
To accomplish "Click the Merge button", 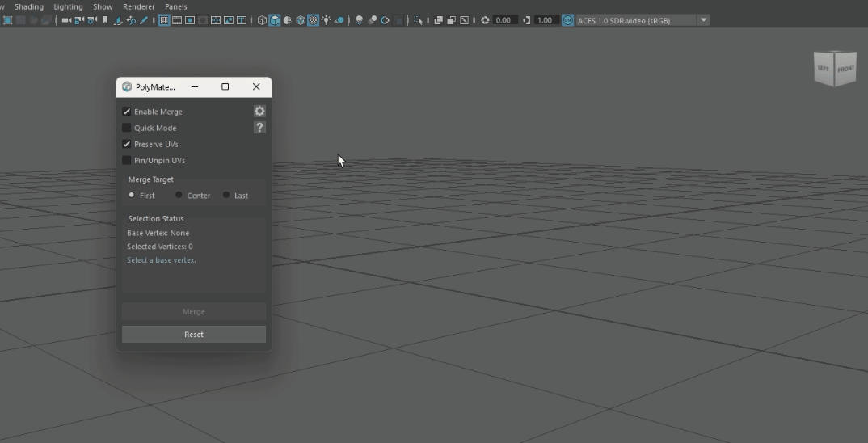I will pyautogui.click(x=193, y=311).
